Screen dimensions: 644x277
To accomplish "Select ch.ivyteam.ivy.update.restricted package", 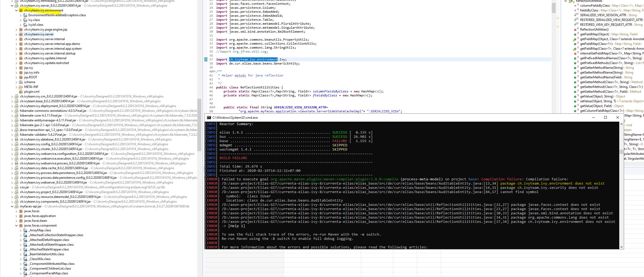I will (47, 63).
